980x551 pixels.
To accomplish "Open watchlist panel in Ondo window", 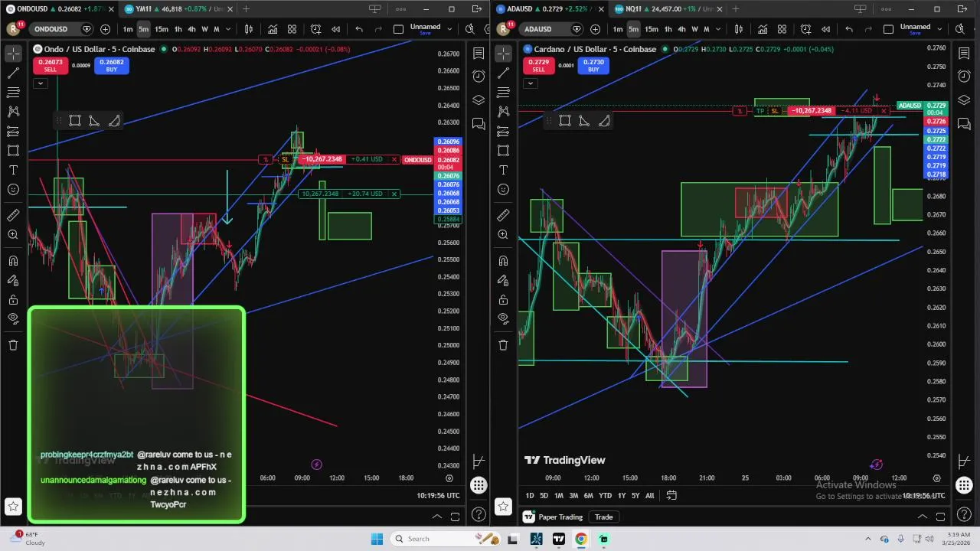I will [479, 54].
